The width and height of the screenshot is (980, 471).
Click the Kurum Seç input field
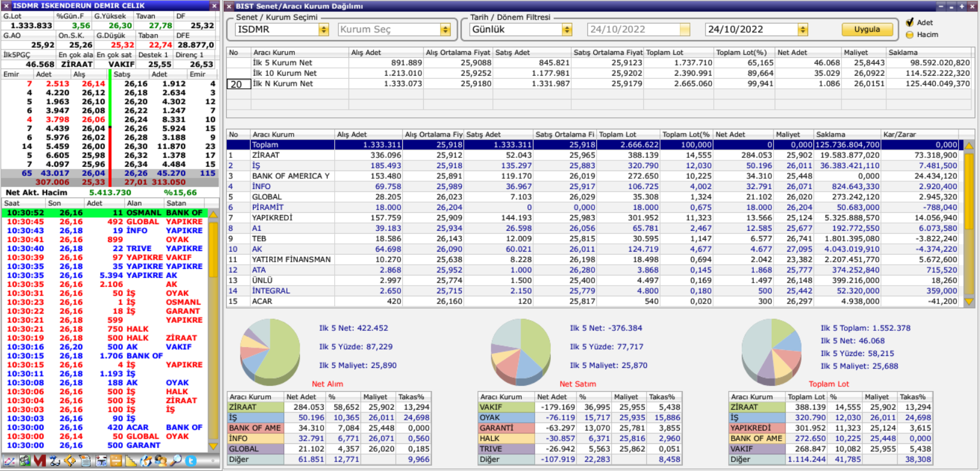pyautogui.click(x=389, y=29)
